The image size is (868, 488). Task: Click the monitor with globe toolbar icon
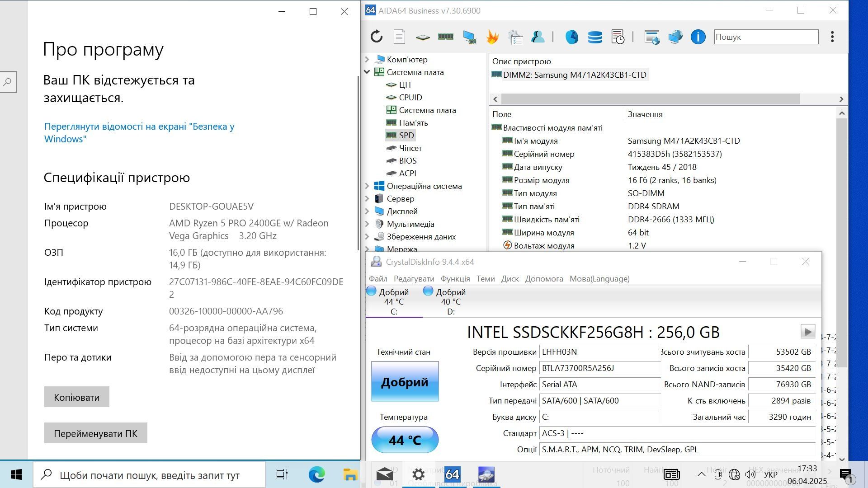pos(675,37)
